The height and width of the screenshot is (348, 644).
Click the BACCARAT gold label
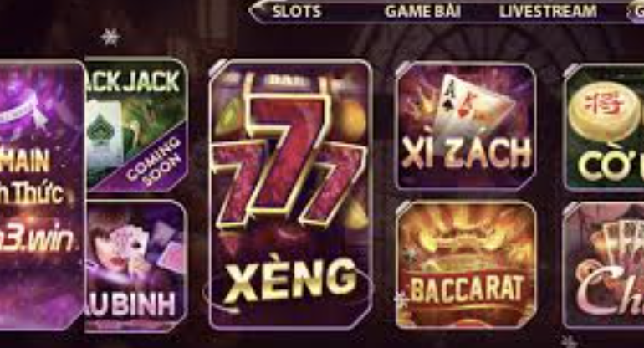[467, 289]
